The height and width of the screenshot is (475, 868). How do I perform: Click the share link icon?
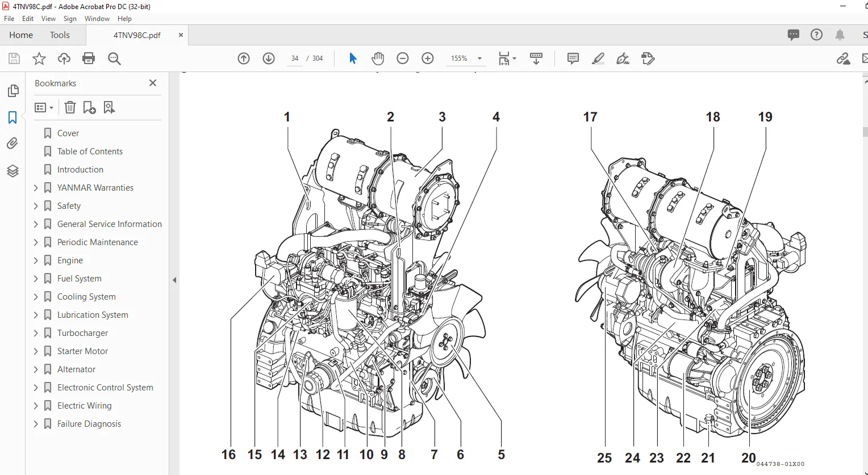tap(843, 58)
